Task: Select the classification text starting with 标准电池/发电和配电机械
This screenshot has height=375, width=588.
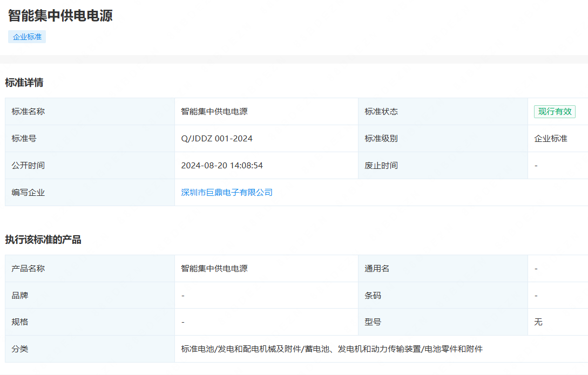Action: [332, 349]
